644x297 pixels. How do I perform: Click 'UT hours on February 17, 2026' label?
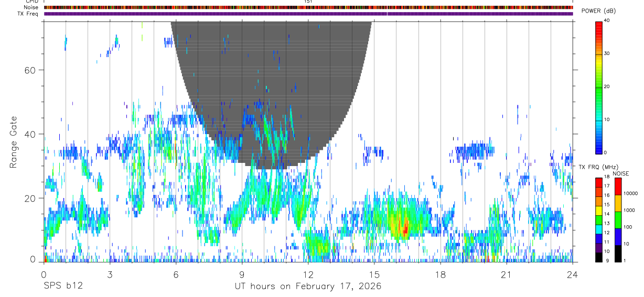tap(308, 287)
